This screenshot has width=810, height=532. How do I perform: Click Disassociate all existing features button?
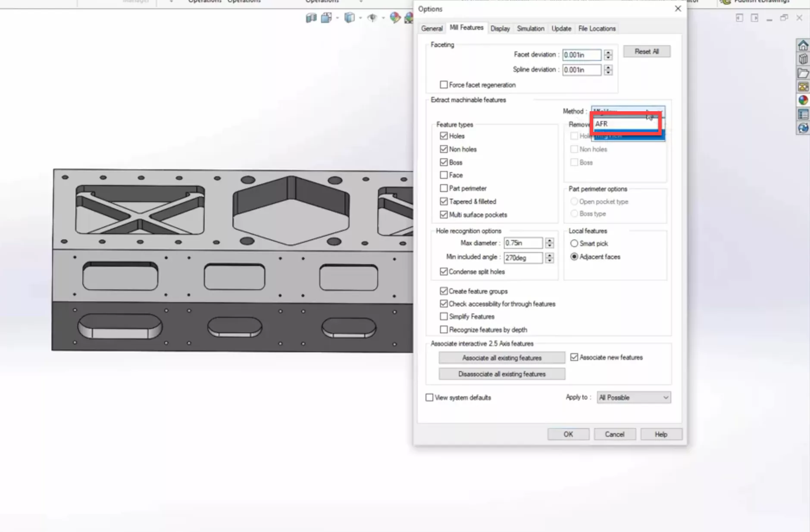pyautogui.click(x=502, y=374)
